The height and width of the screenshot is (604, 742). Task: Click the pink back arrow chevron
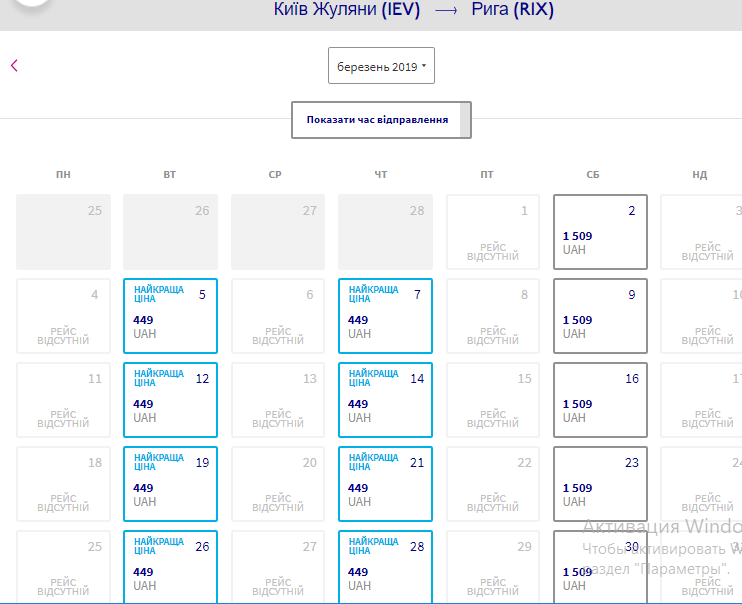click(14, 66)
